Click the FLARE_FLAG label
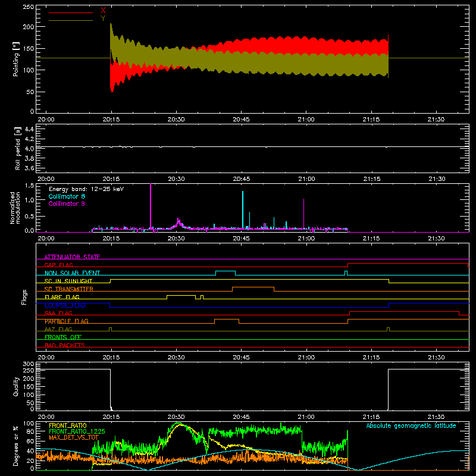This screenshot has height=476, width=476. tap(62, 297)
